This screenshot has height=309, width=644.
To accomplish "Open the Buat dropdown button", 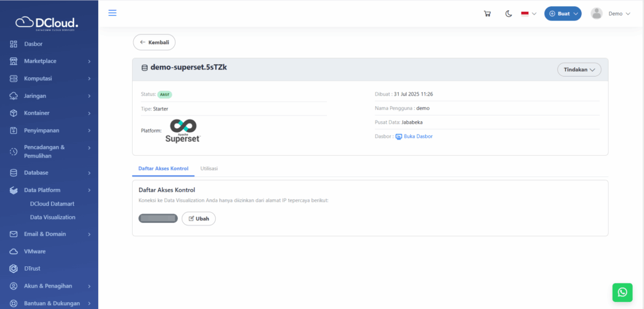I will coord(563,14).
